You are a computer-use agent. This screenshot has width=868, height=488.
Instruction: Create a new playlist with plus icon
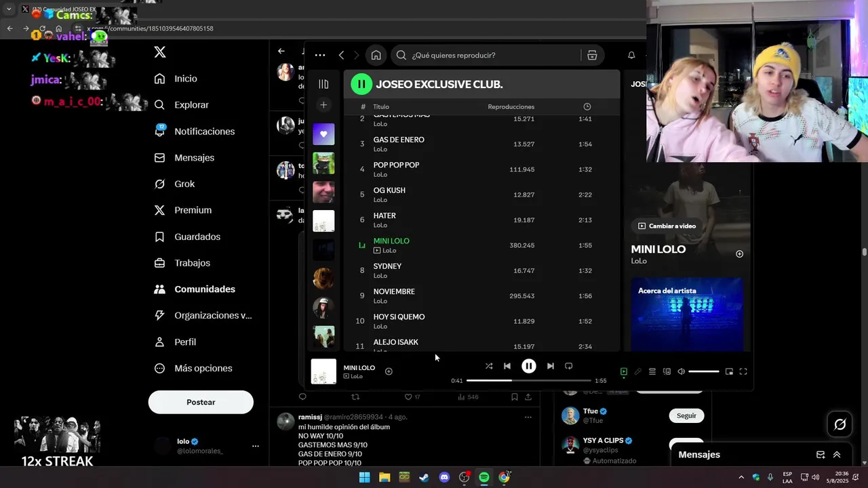point(323,105)
